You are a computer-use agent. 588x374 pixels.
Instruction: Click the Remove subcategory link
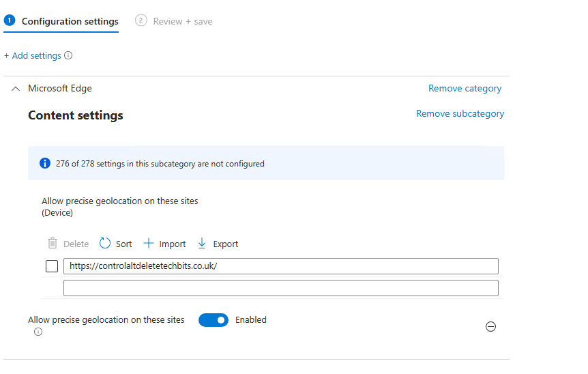[x=460, y=114]
